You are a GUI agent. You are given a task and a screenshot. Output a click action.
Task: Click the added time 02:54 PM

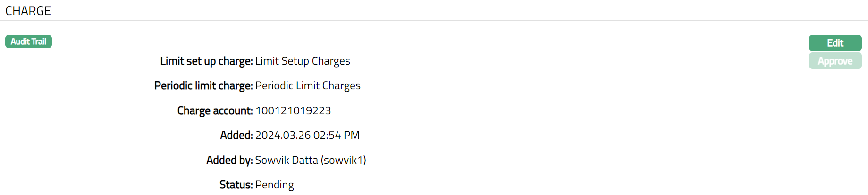337,135
